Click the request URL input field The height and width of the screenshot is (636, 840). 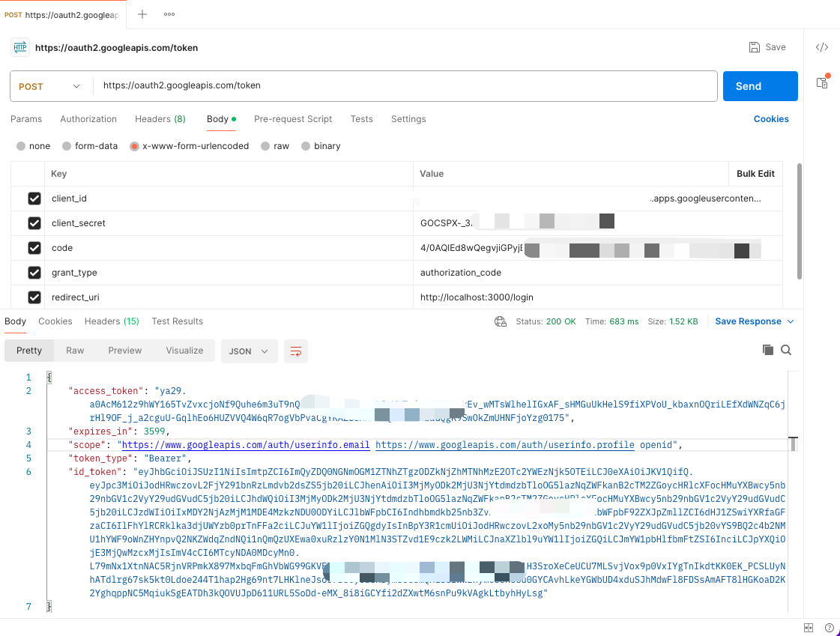click(x=405, y=85)
